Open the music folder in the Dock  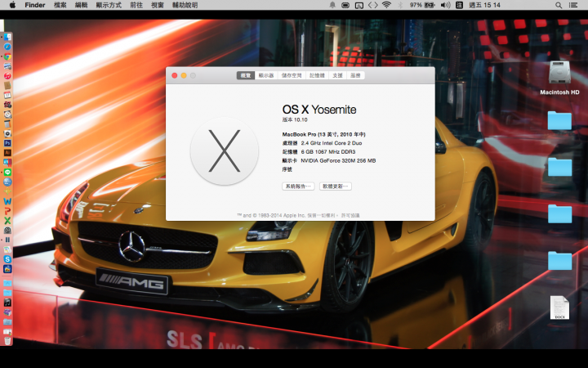tap(7, 303)
